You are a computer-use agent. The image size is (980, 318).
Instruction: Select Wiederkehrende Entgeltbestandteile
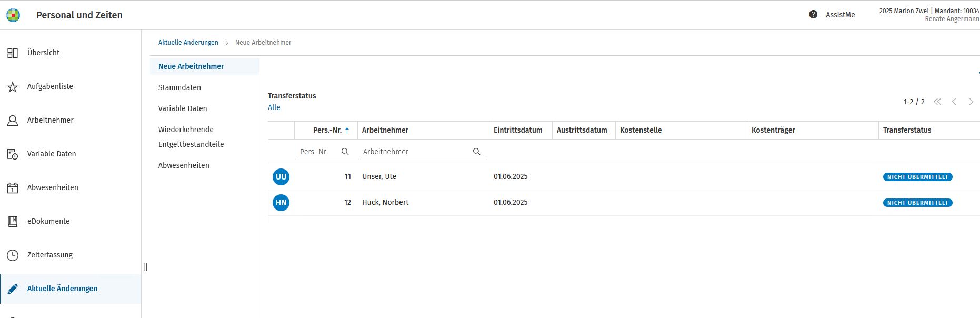pyautogui.click(x=191, y=137)
